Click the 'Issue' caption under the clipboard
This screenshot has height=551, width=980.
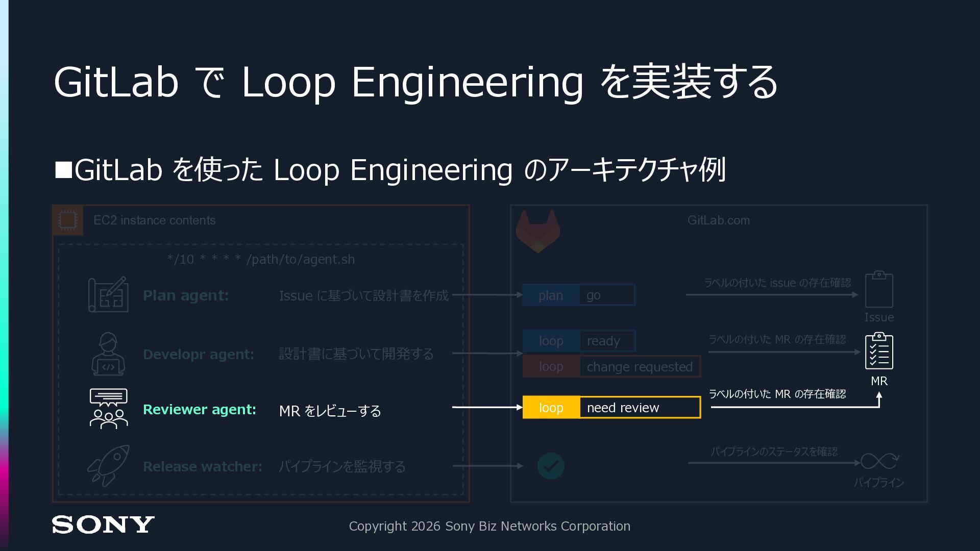click(x=879, y=317)
